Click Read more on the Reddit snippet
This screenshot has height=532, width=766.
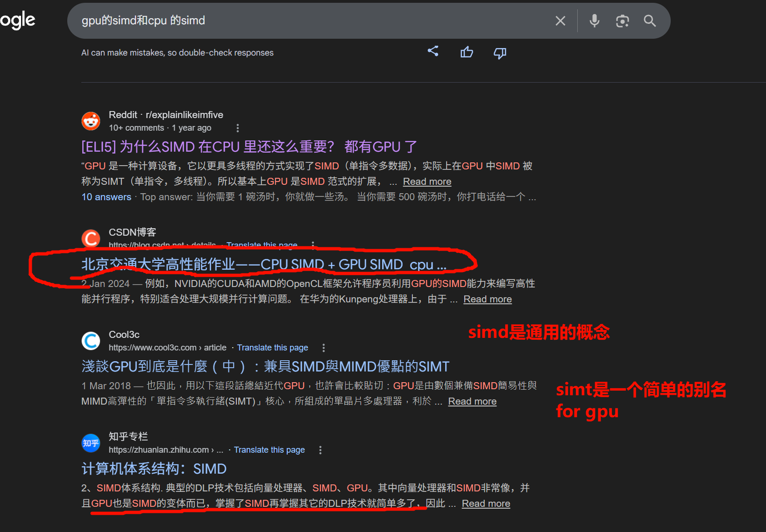427,182
